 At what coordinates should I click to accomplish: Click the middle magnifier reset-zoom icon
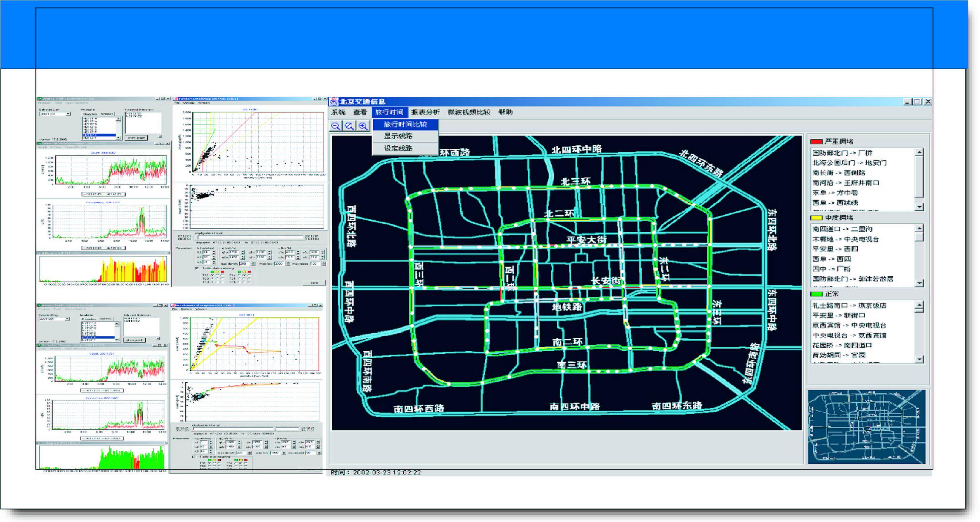(349, 126)
